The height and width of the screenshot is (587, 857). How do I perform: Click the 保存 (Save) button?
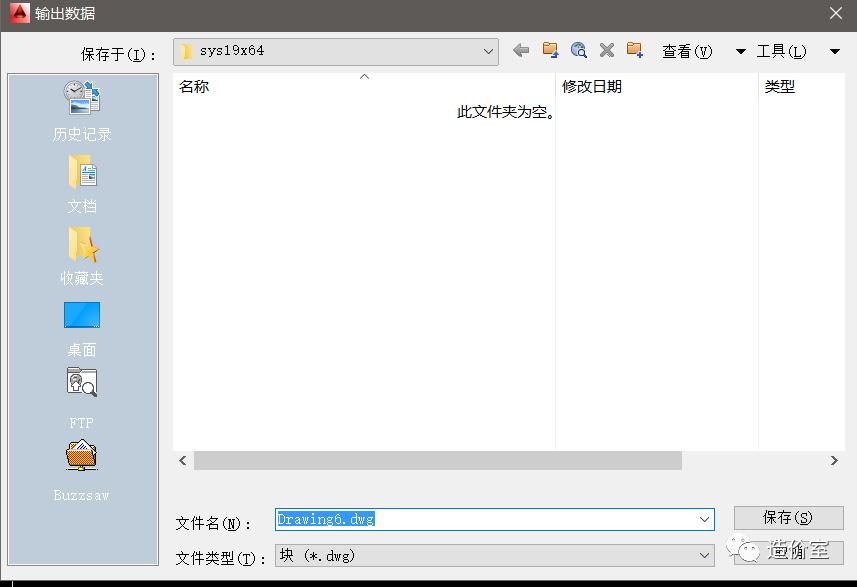click(788, 518)
